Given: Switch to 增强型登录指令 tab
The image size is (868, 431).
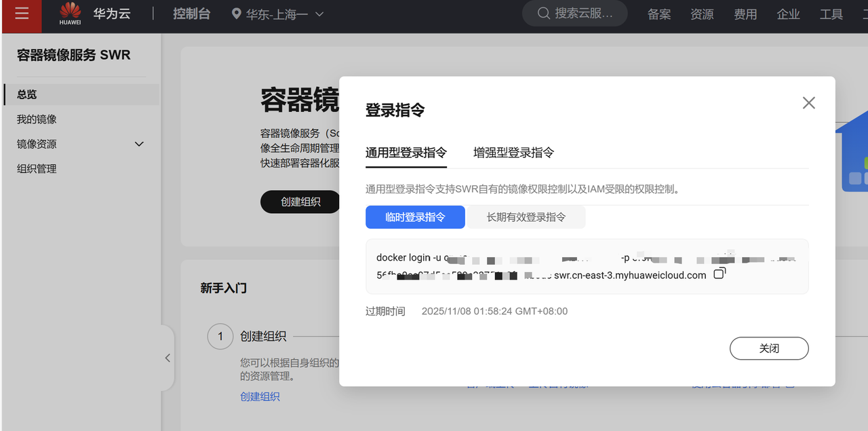Looking at the screenshot, I should click(x=513, y=153).
